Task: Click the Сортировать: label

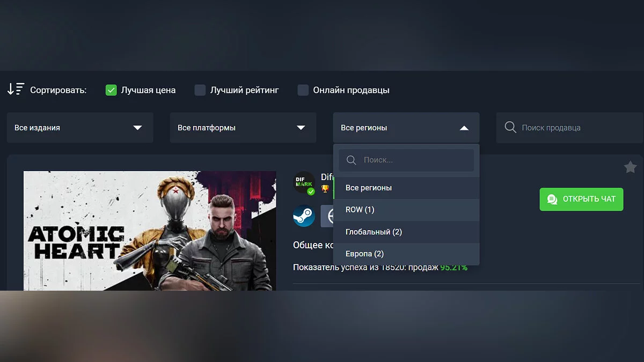Action: 58,90
